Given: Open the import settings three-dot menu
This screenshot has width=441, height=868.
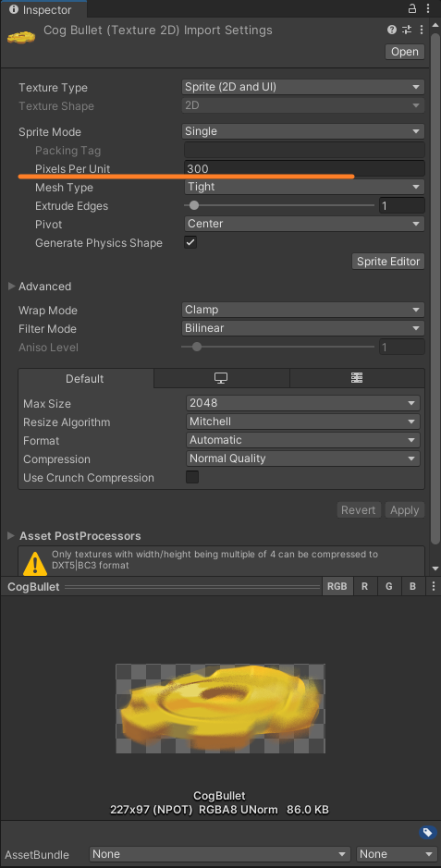Looking at the screenshot, I should pyautogui.click(x=422, y=30).
